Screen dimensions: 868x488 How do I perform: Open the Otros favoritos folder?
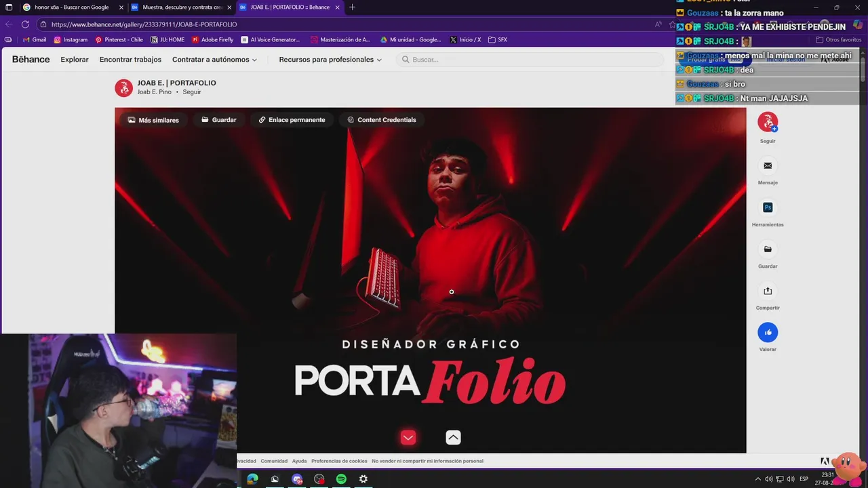click(x=839, y=40)
